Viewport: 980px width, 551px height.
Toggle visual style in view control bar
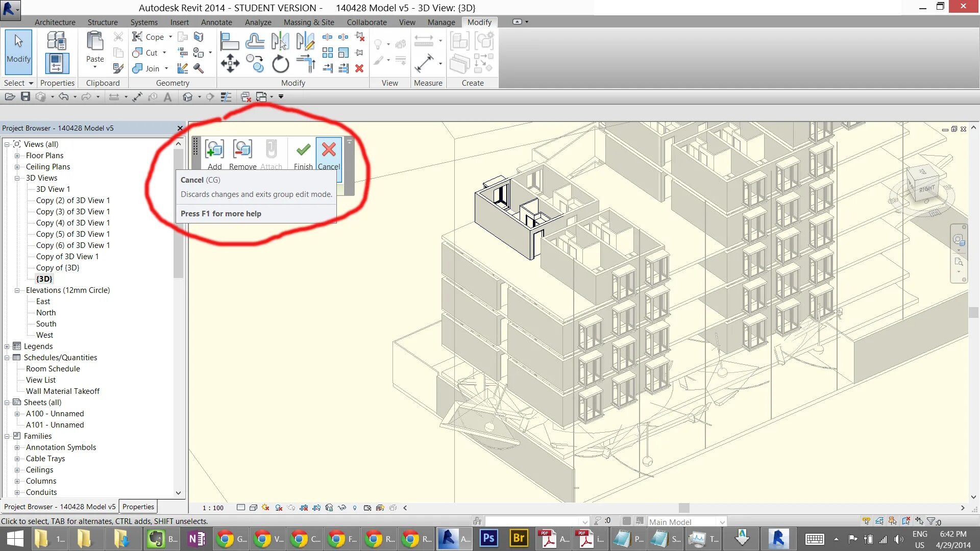pyautogui.click(x=253, y=508)
